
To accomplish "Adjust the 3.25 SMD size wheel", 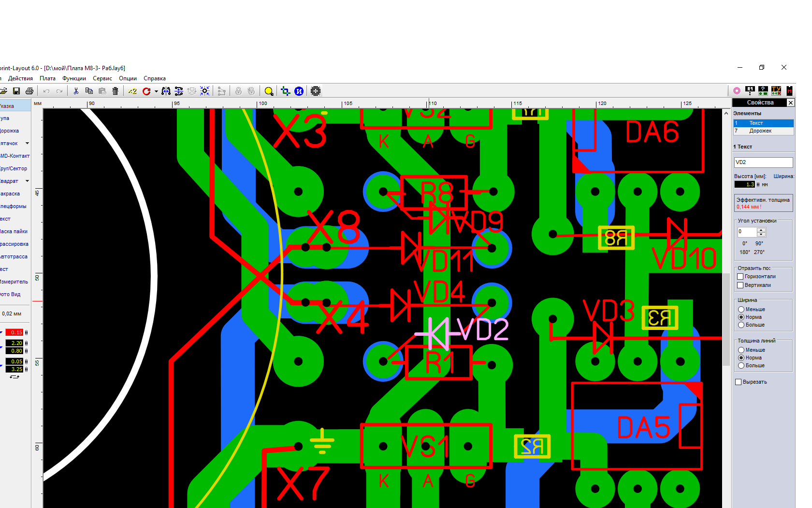I will [x=26, y=369].
